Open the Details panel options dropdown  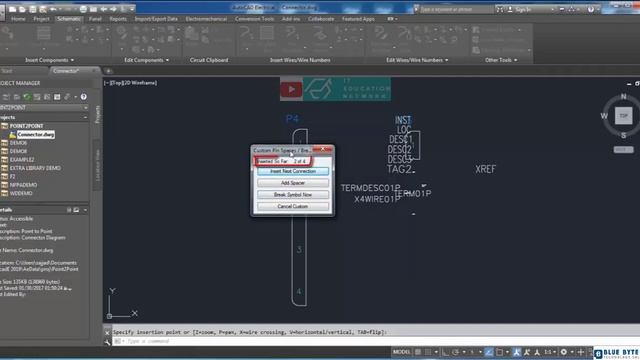(x=85, y=210)
